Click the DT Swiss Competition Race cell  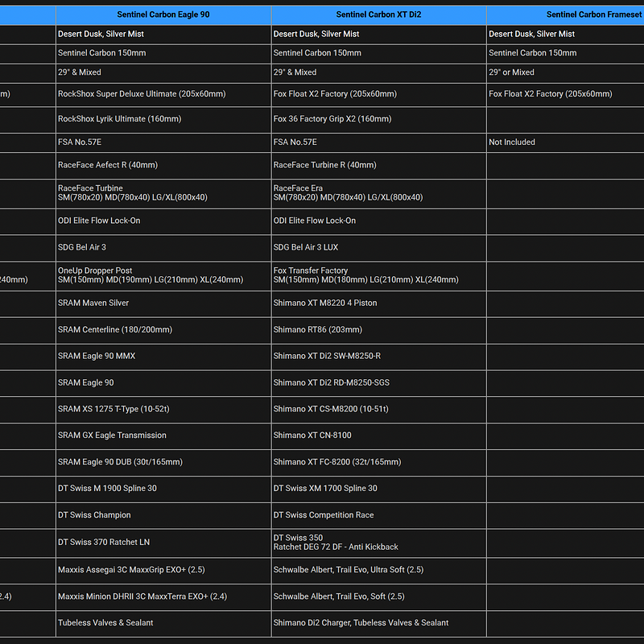click(378, 515)
